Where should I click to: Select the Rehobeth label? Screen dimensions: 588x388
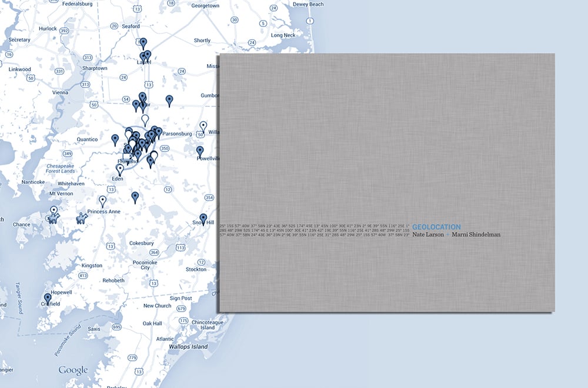[113, 280]
